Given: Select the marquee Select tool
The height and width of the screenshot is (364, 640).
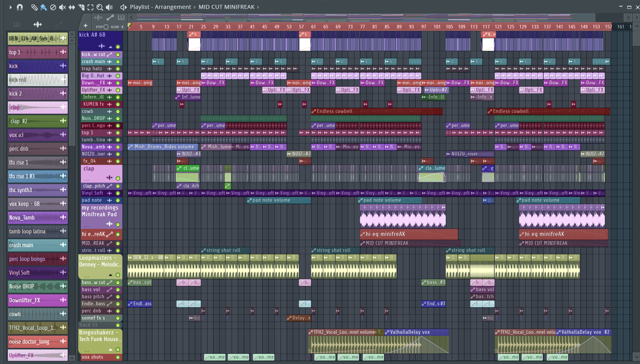Looking at the screenshot, I should pyautogui.click(x=90, y=7).
